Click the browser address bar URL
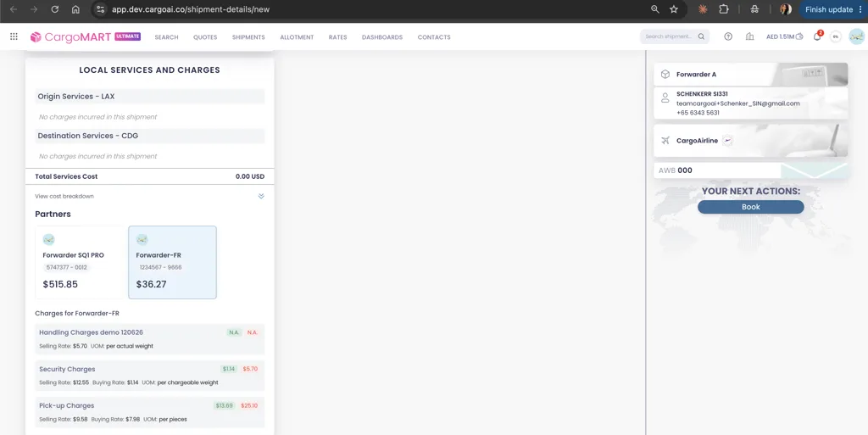 191,9
